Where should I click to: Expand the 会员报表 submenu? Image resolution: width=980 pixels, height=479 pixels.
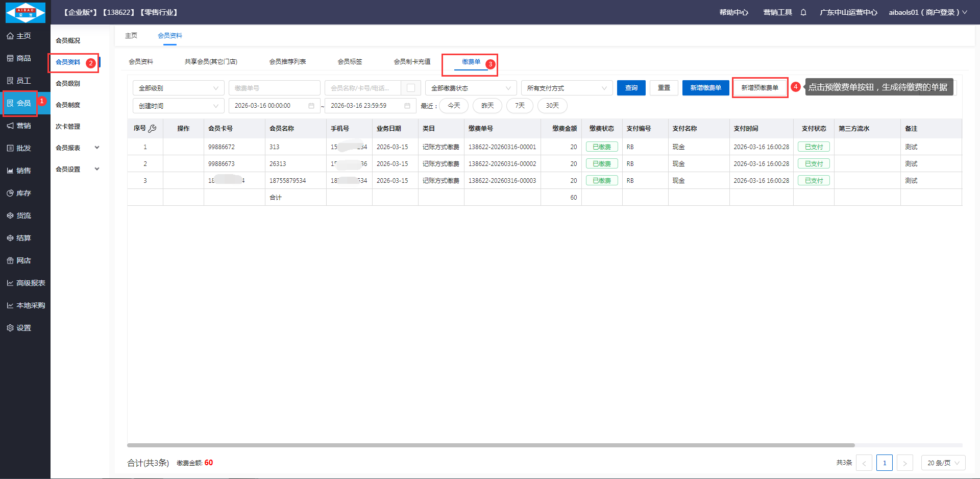click(x=77, y=148)
